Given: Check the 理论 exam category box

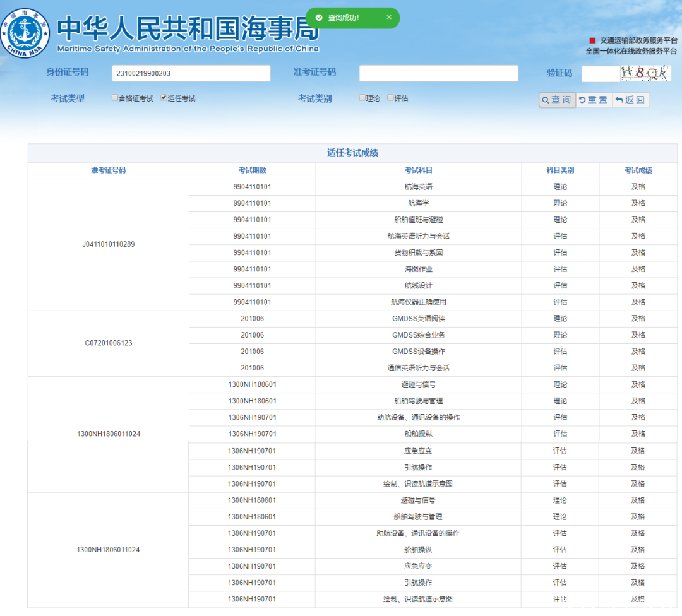Looking at the screenshot, I should pos(362,98).
